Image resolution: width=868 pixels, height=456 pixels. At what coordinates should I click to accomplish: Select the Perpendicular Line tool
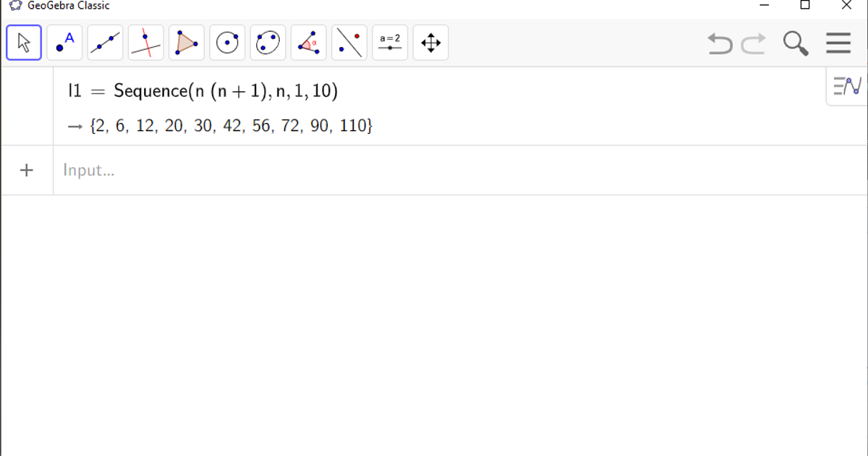[x=145, y=42]
